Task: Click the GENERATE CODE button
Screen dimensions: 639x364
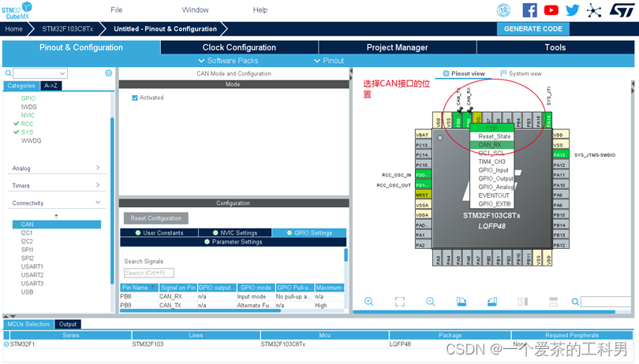Action: 533,29
